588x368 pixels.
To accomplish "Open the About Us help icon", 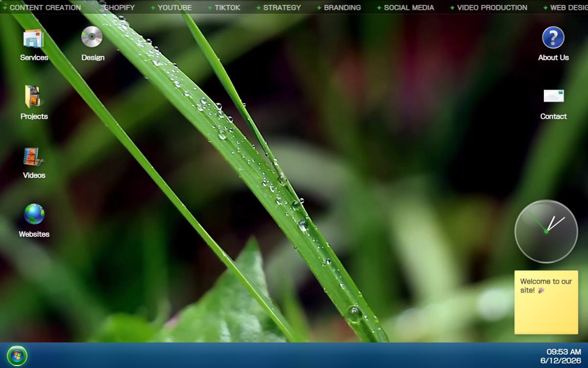I will 553,43.
